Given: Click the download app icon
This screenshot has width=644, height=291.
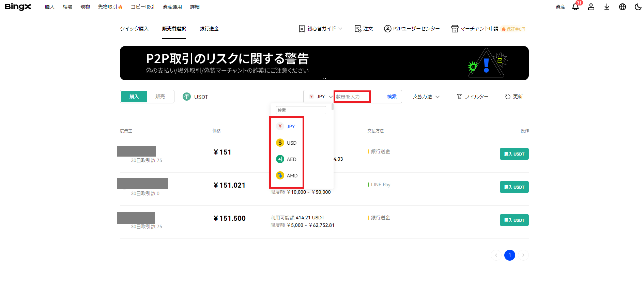Looking at the screenshot, I should tap(607, 7).
